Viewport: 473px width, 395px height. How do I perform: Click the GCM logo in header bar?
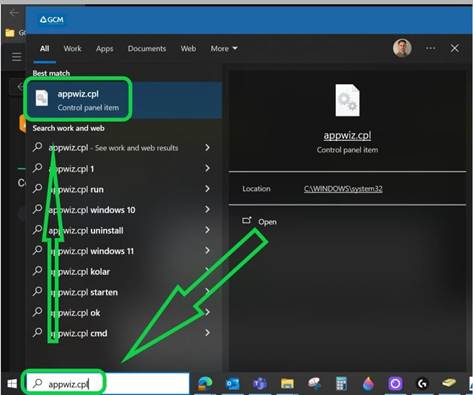[52, 20]
